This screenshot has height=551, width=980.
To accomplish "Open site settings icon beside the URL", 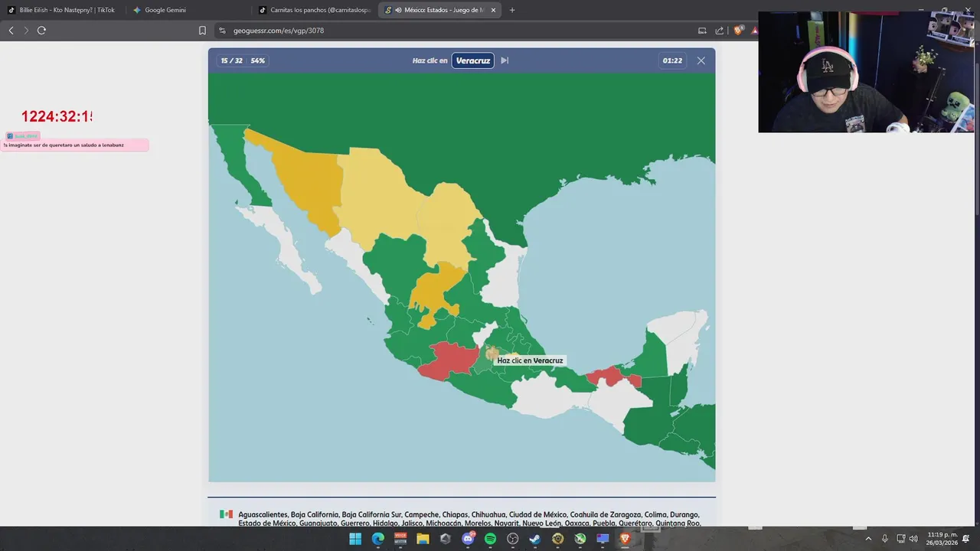I will point(222,31).
